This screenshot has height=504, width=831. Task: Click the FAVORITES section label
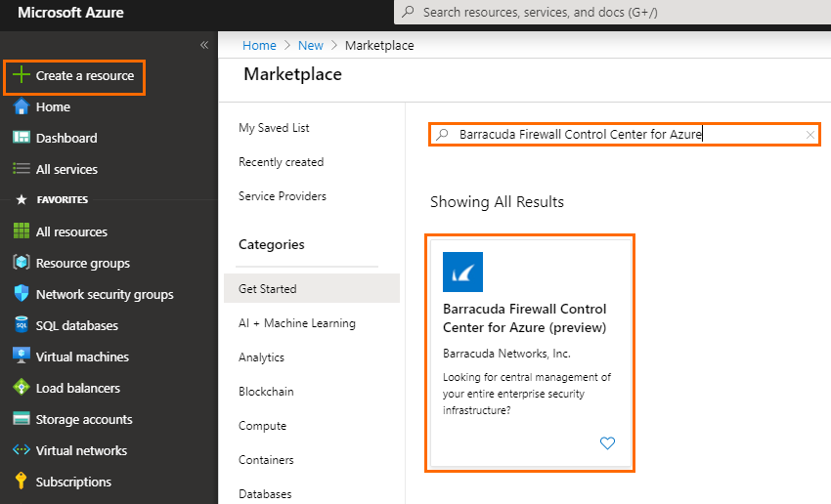coord(63,199)
